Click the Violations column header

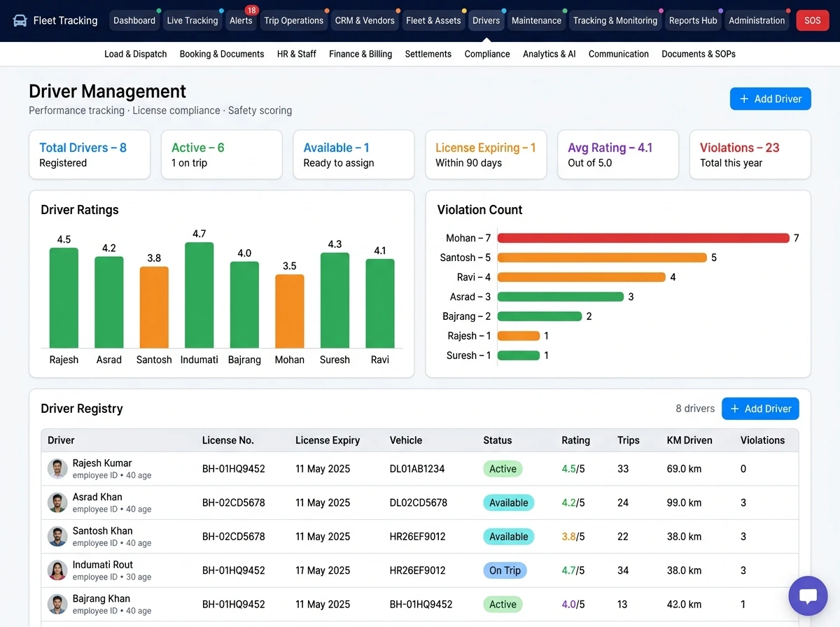click(x=762, y=440)
